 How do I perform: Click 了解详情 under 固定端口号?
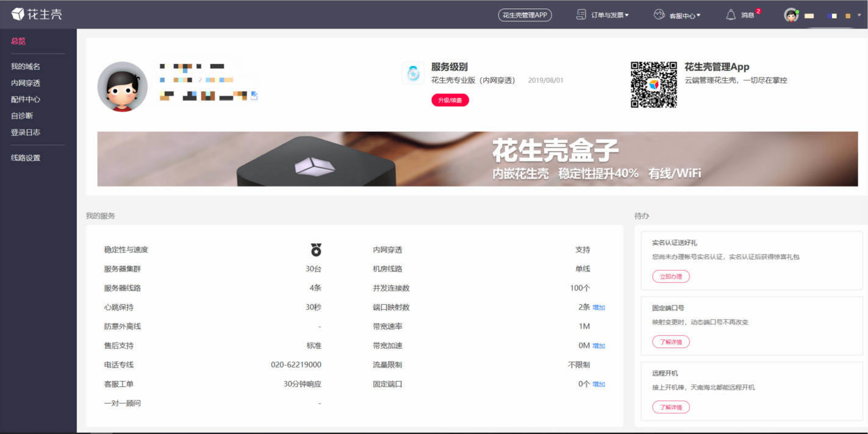[x=671, y=342]
